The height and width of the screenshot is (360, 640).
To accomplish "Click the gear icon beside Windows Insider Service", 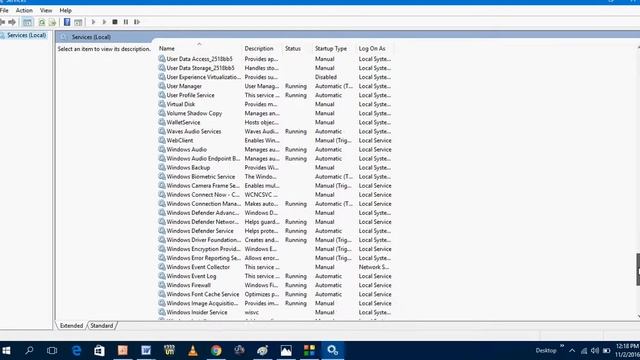I will tap(162, 312).
